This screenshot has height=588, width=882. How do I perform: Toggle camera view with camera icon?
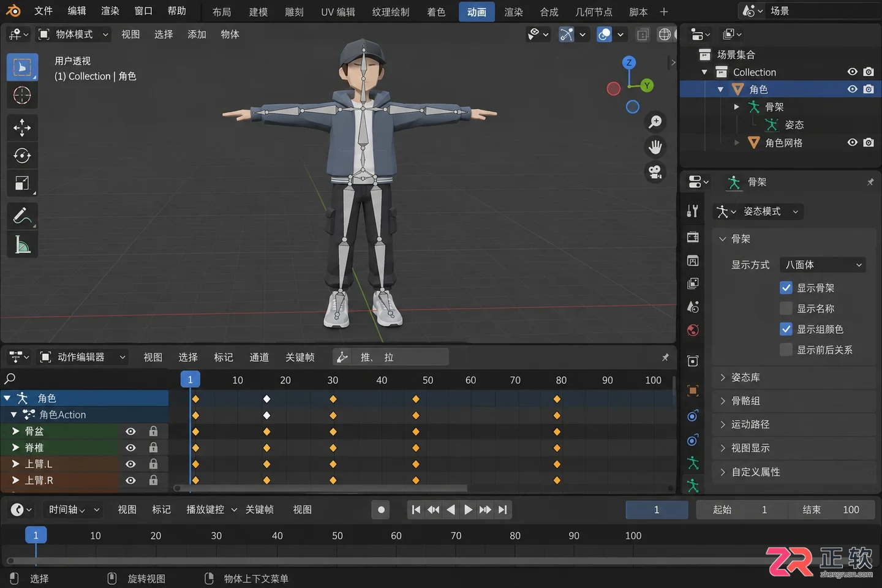tap(655, 172)
